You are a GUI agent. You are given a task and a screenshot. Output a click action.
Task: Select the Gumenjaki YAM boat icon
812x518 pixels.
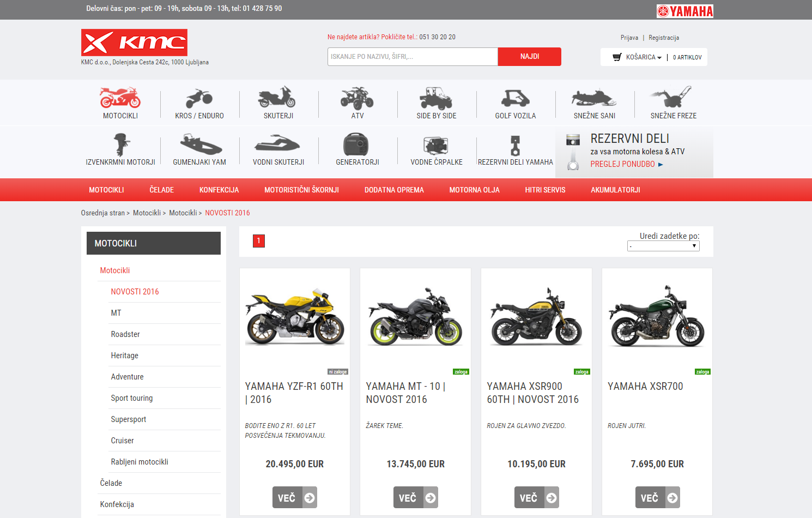coord(201,145)
